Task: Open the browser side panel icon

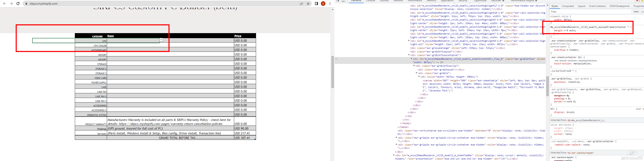Action: click(x=316, y=4)
